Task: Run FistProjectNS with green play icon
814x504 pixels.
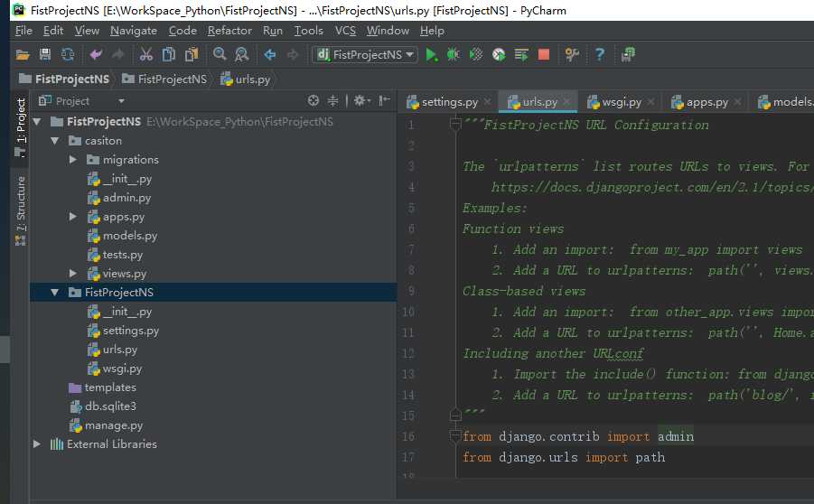Action: 431,54
